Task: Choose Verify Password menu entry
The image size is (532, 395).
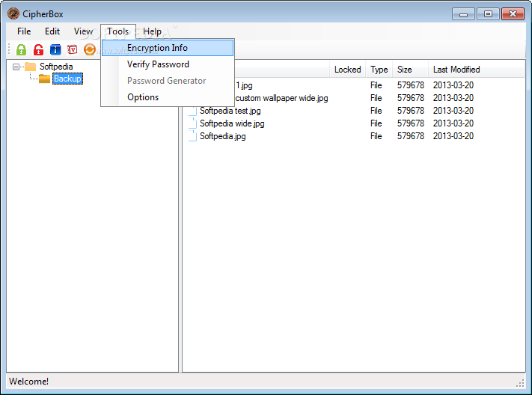Action: click(168, 64)
